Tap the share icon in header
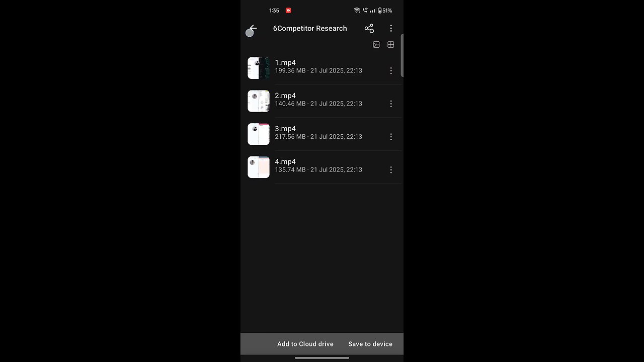The width and height of the screenshot is (644, 362). click(x=369, y=29)
